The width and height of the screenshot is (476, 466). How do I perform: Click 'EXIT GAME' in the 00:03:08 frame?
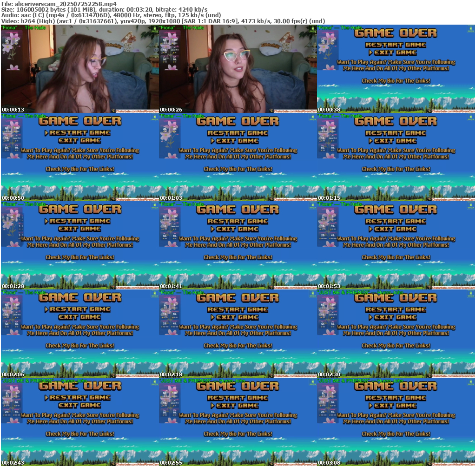[x=395, y=406]
